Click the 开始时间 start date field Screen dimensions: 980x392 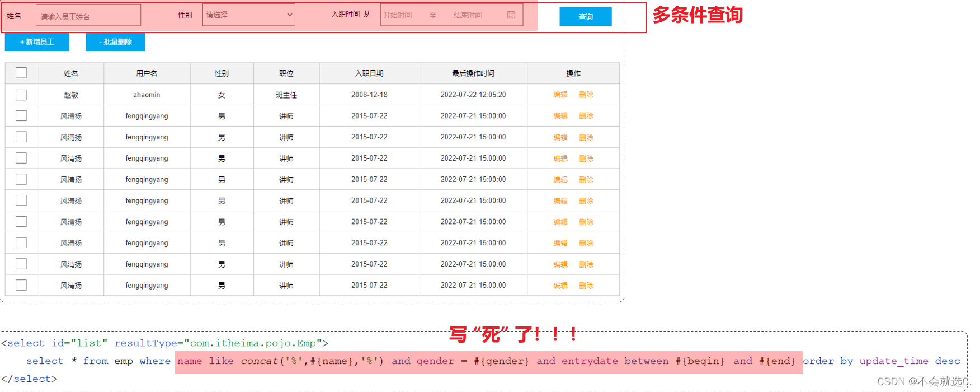398,15
